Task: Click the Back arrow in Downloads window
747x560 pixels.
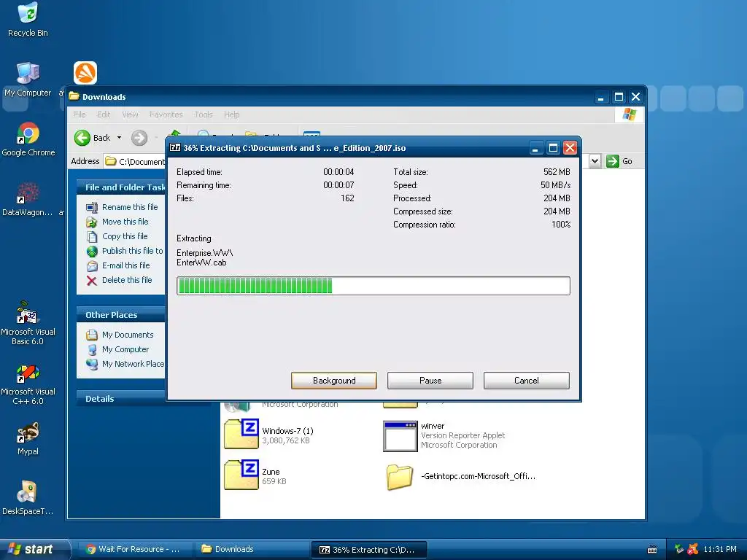Action: (82, 138)
